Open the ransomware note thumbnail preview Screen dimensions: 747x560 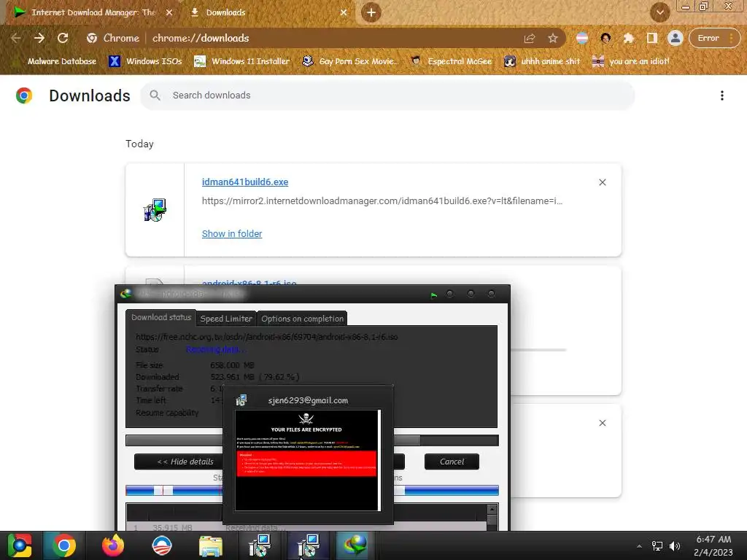pos(308,461)
